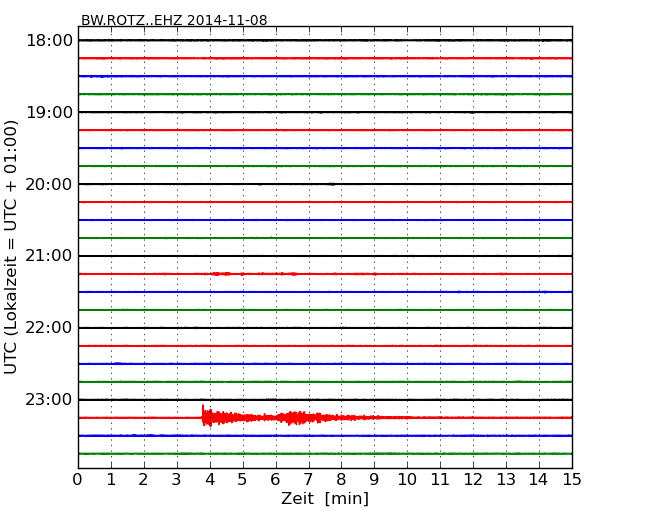
Task: Click x-axis tick label 11
Action: (x=440, y=480)
